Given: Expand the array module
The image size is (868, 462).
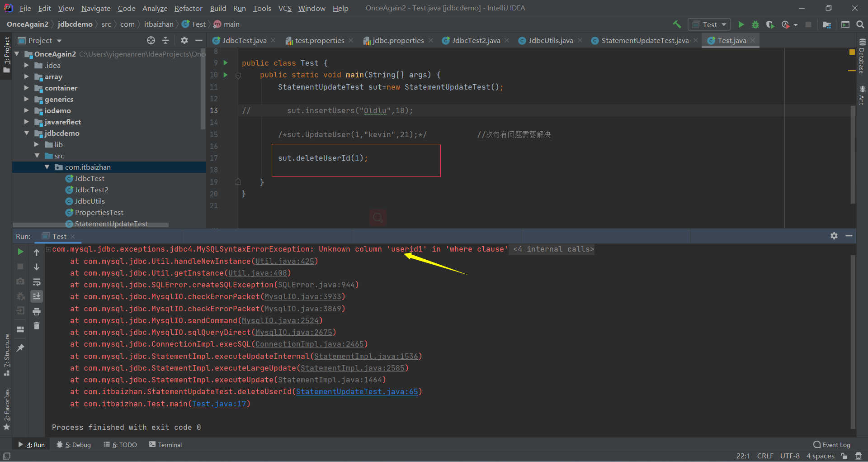Looking at the screenshot, I should coord(27,76).
